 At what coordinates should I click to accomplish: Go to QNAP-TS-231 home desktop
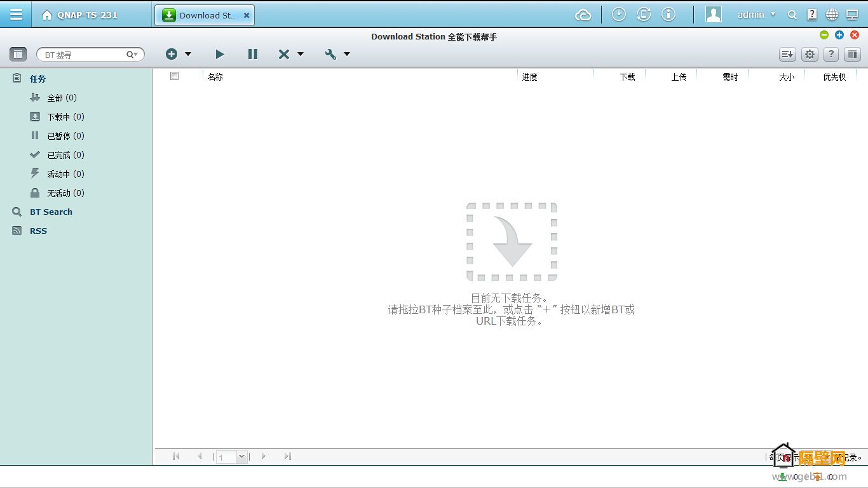pyautogui.click(x=79, y=15)
